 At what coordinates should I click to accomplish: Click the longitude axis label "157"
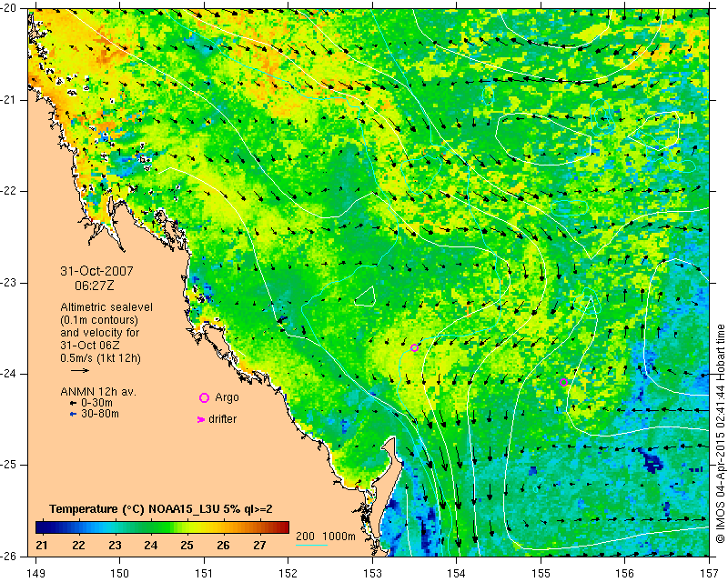click(710, 574)
